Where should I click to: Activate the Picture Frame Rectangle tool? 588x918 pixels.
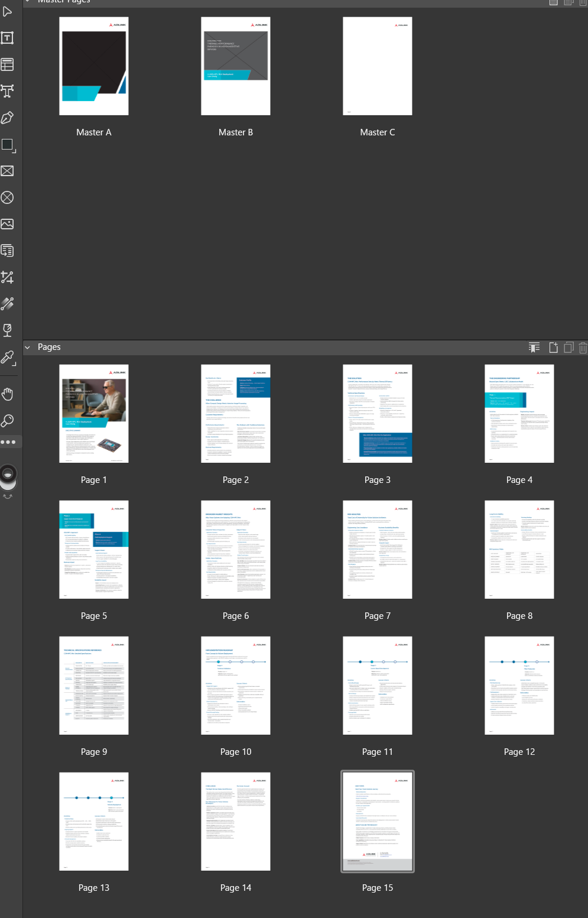tap(8, 171)
